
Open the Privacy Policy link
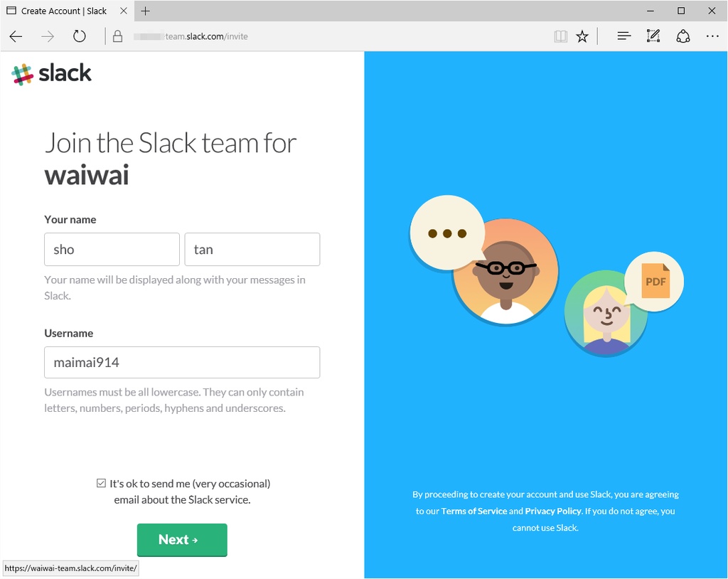click(x=553, y=511)
